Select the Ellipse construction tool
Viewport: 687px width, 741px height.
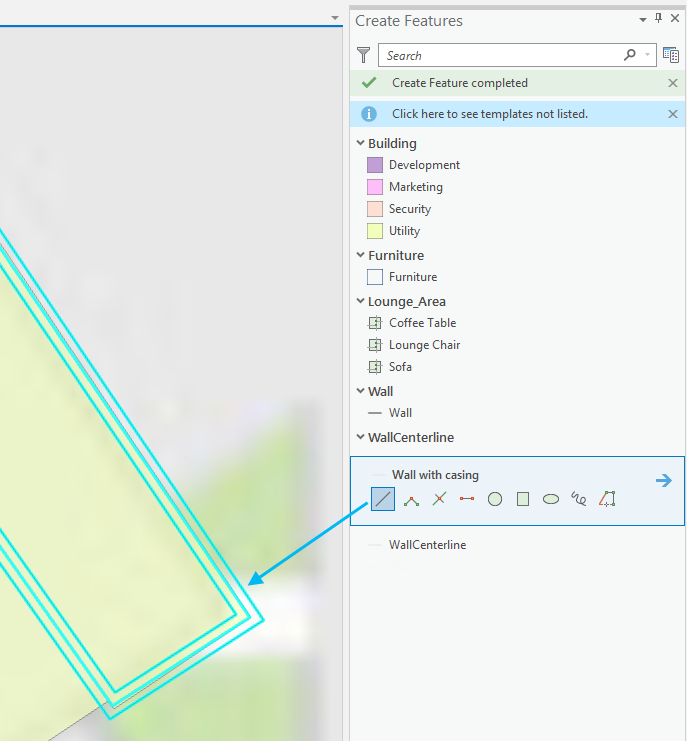coord(550,499)
